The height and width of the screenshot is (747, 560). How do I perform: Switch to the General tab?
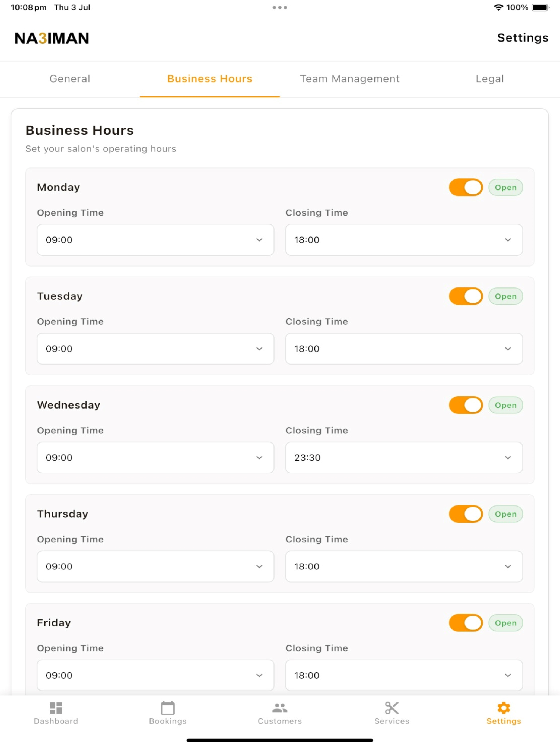pos(70,79)
